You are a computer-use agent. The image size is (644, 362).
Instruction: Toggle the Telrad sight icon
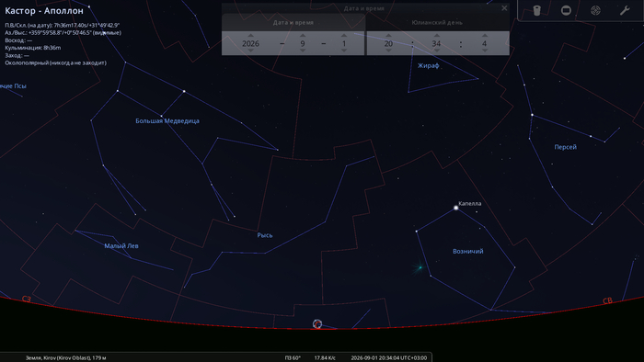[595, 10]
